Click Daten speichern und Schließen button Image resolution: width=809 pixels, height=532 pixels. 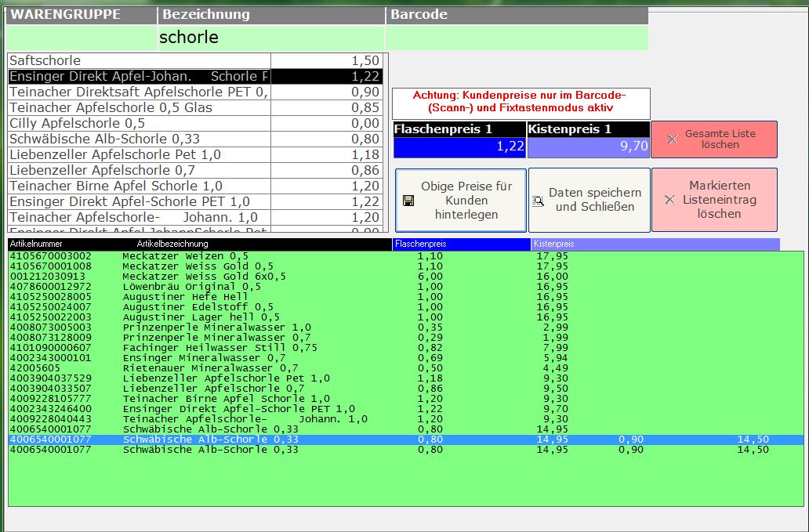click(x=590, y=201)
